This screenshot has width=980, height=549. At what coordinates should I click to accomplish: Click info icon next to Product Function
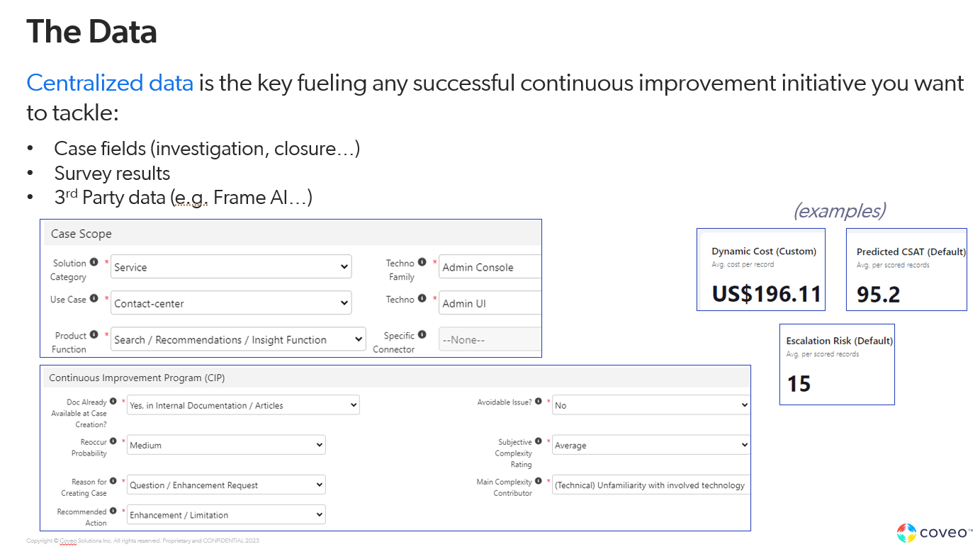click(94, 335)
